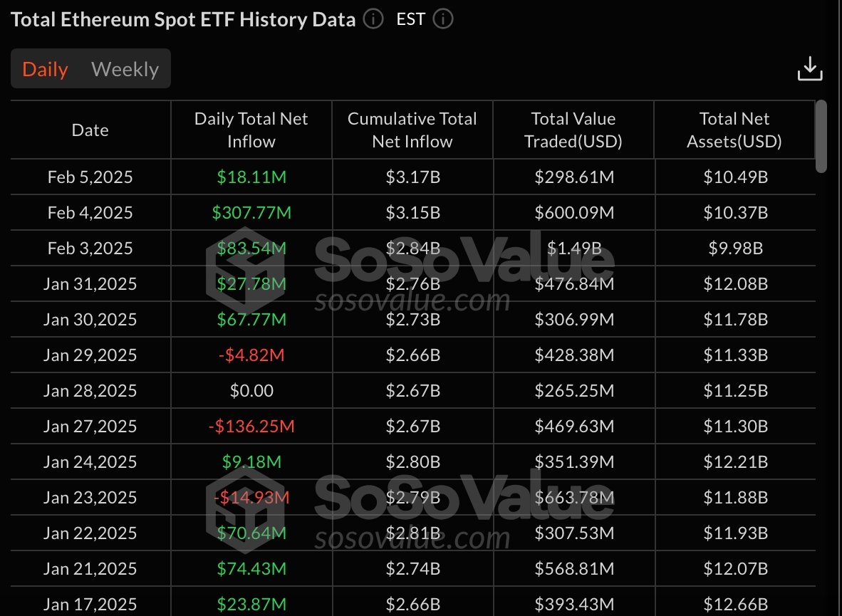The width and height of the screenshot is (842, 616).
Task: Click the download icon to export data
Action: pyautogui.click(x=811, y=68)
